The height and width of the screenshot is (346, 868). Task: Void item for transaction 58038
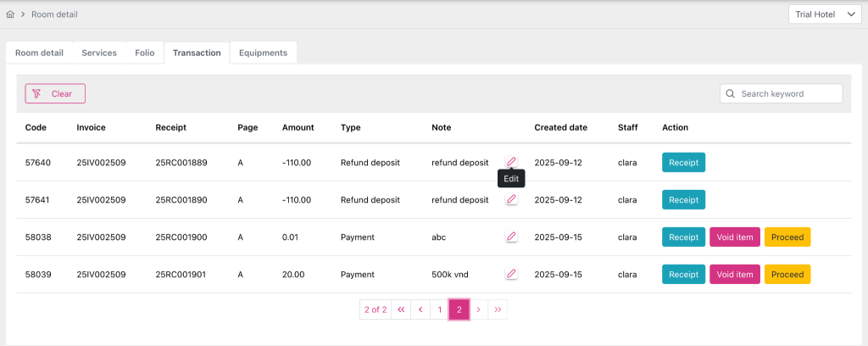(x=734, y=237)
